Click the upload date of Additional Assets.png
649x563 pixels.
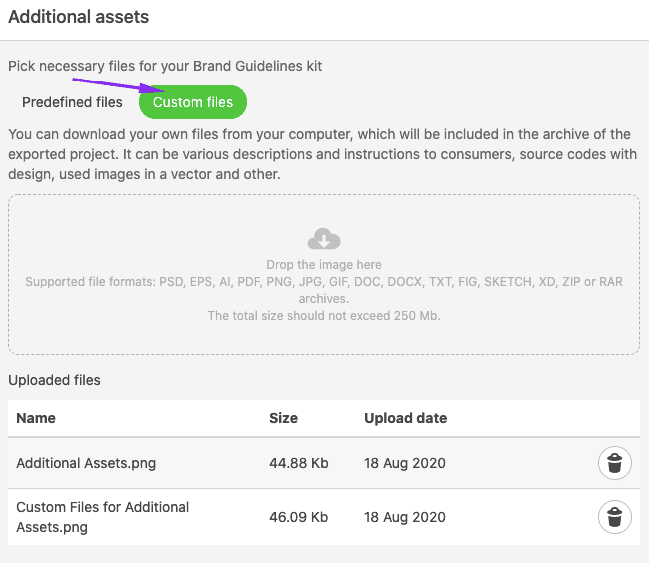pos(405,463)
